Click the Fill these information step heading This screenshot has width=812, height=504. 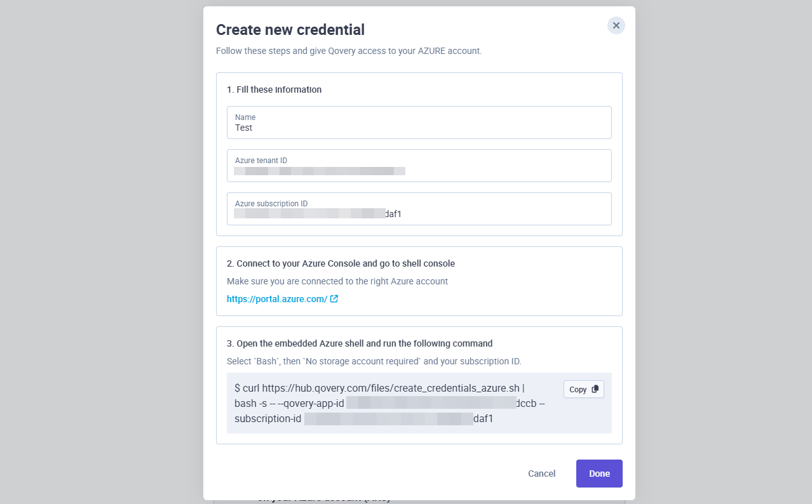(x=274, y=90)
